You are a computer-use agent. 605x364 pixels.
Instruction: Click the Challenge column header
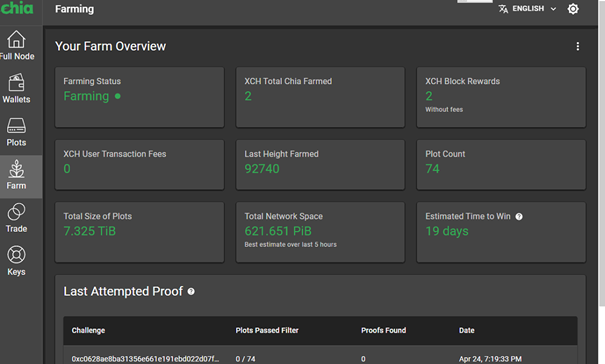(x=88, y=330)
